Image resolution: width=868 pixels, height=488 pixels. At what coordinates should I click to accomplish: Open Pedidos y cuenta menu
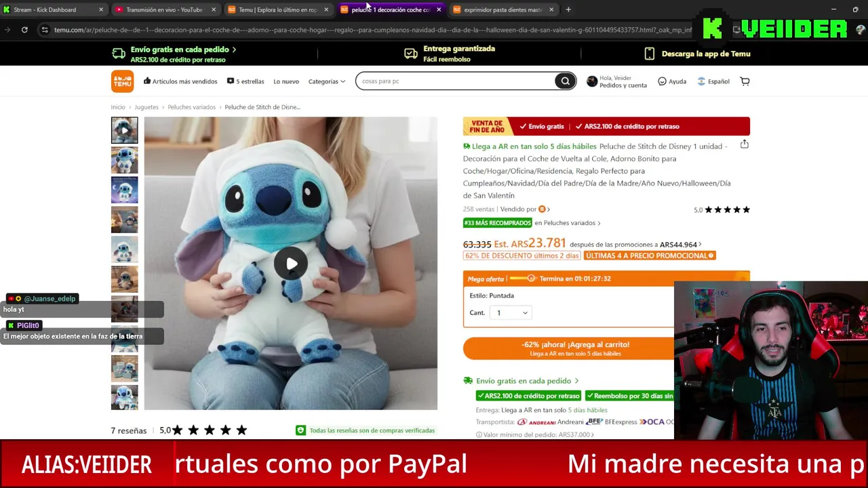point(623,85)
